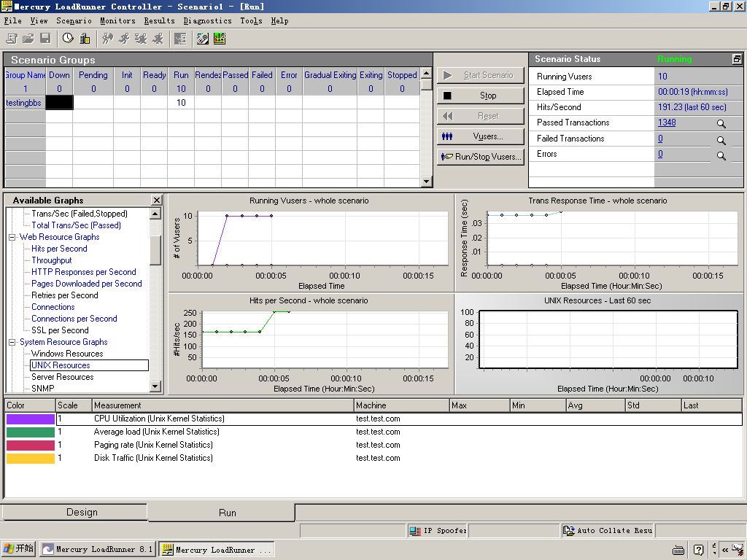The width and height of the screenshot is (747, 560).
Task: Click green color swatch for Average load
Action: 31,432
